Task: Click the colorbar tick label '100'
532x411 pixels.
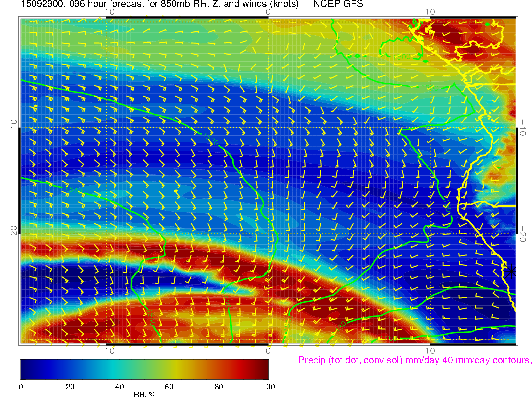Action: pyautogui.click(x=269, y=387)
